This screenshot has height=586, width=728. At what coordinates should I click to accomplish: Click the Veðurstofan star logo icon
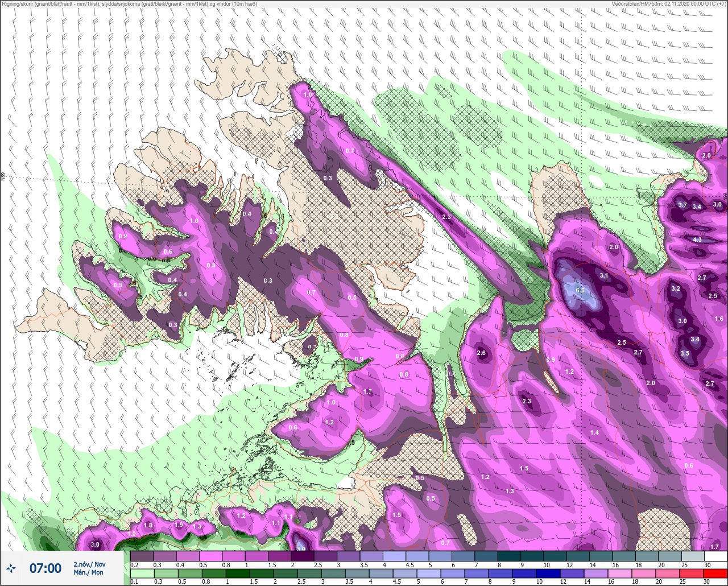[11, 568]
